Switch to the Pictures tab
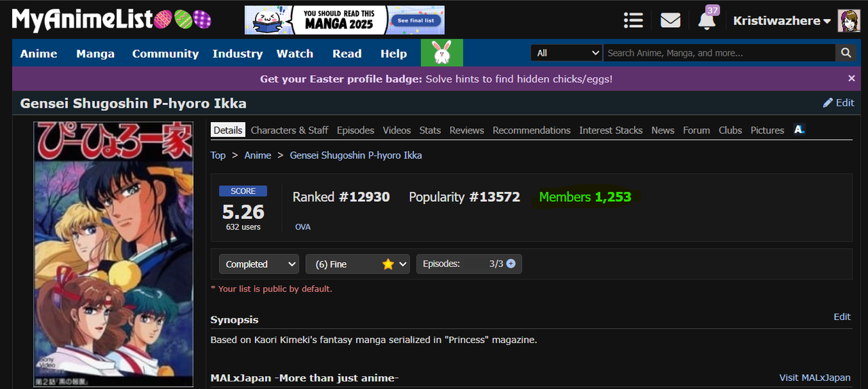Viewport: 868px width, 389px height. click(768, 130)
